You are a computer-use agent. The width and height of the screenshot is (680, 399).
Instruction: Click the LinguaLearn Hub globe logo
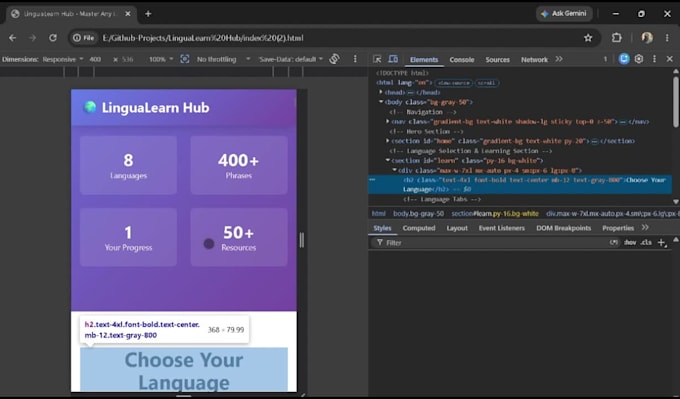90,107
